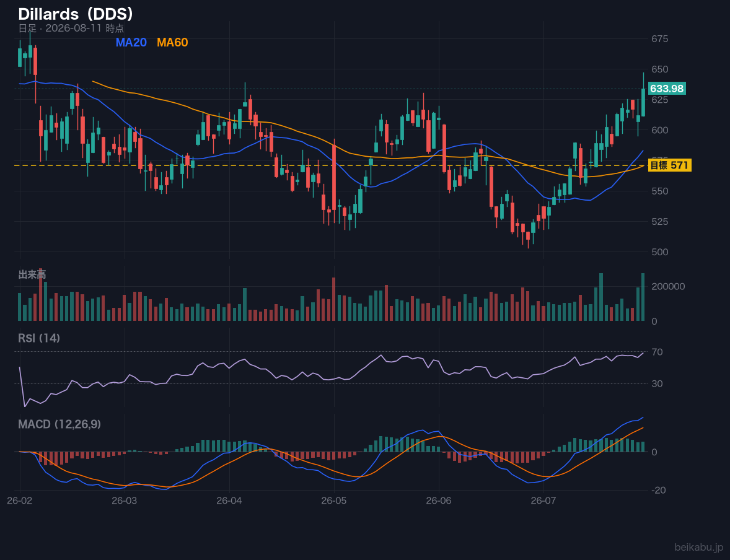Image resolution: width=730 pixels, height=560 pixels.
Task: Click the 26-06 date axis label
Action: [439, 501]
